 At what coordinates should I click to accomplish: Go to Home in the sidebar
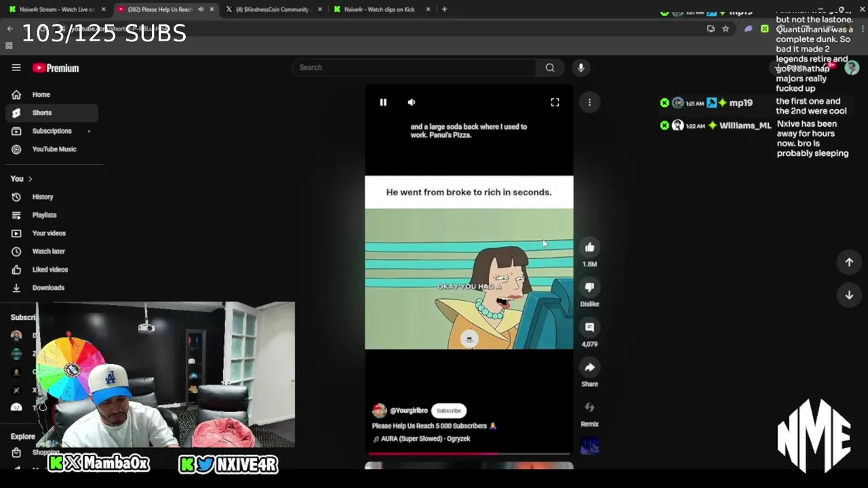52,94
